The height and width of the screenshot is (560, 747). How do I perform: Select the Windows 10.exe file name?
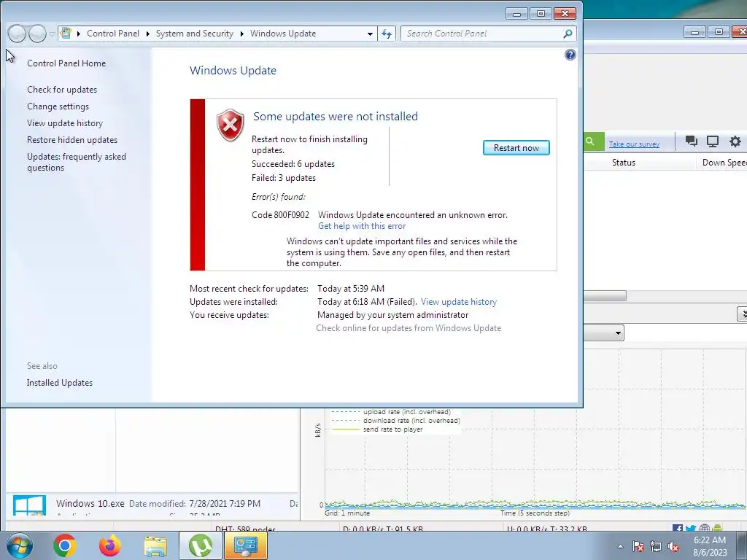pyautogui.click(x=90, y=504)
